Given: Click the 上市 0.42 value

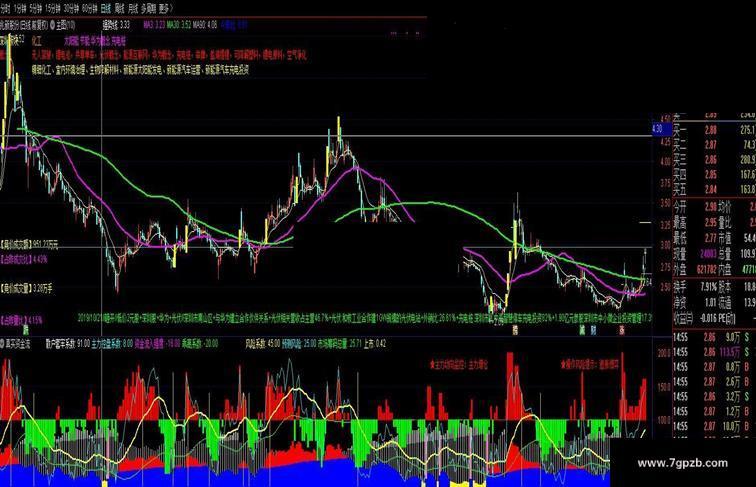Looking at the screenshot, I should [x=375, y=344].
